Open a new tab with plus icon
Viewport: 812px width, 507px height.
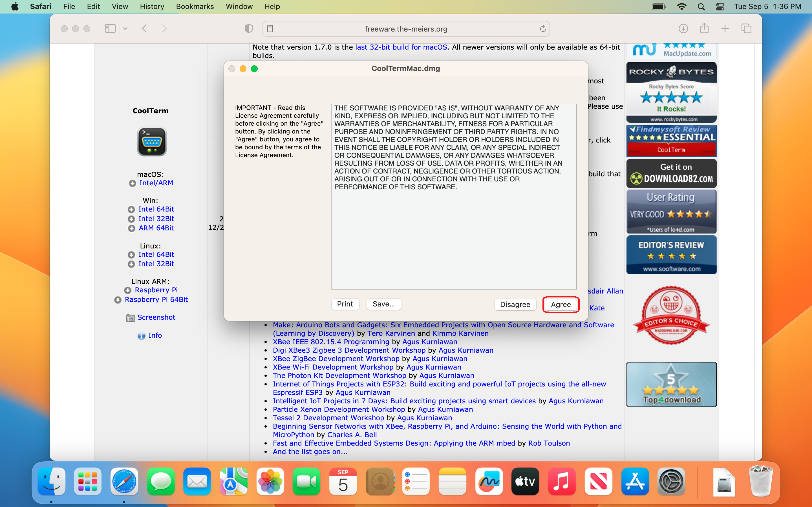tap(725, 28)
